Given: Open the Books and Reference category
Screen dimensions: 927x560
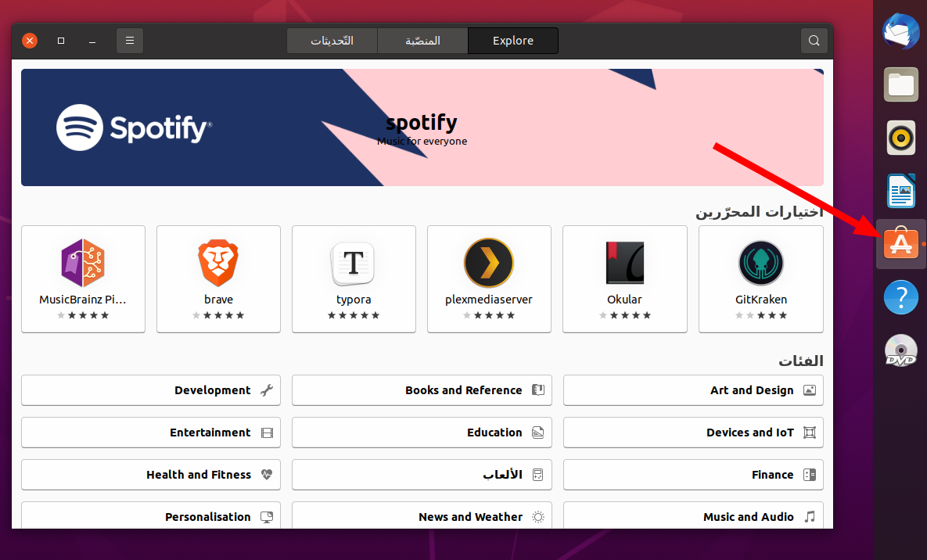Looking at the screenshot, I should (422, 390).
